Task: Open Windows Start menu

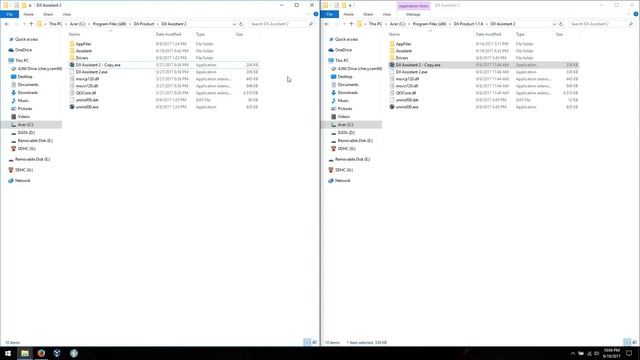Action: point(8,353)
